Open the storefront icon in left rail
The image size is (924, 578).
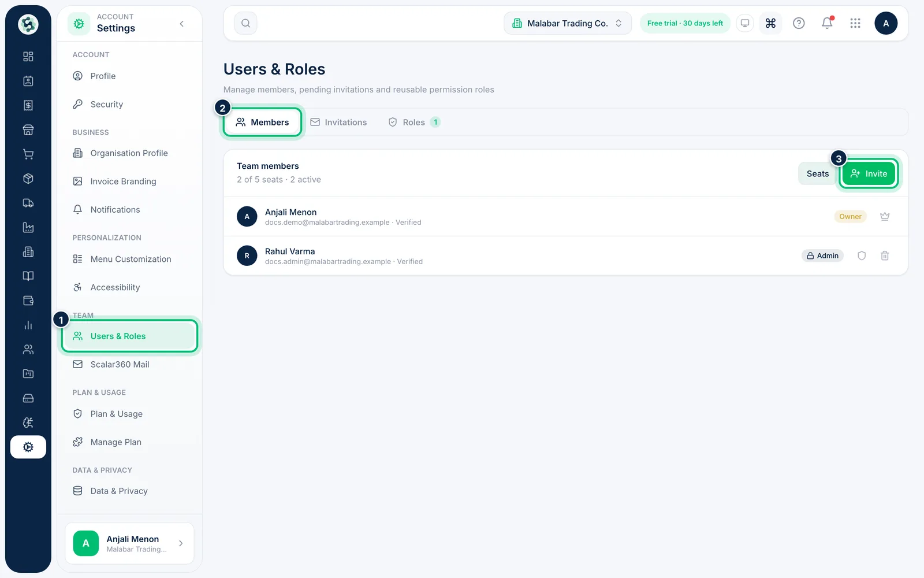28,129
